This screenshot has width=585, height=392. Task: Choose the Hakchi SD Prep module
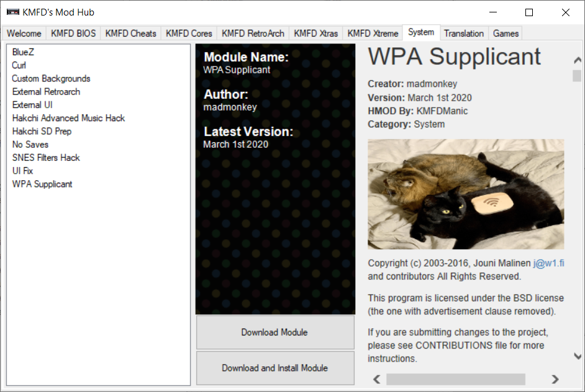(x=42, y=131)
